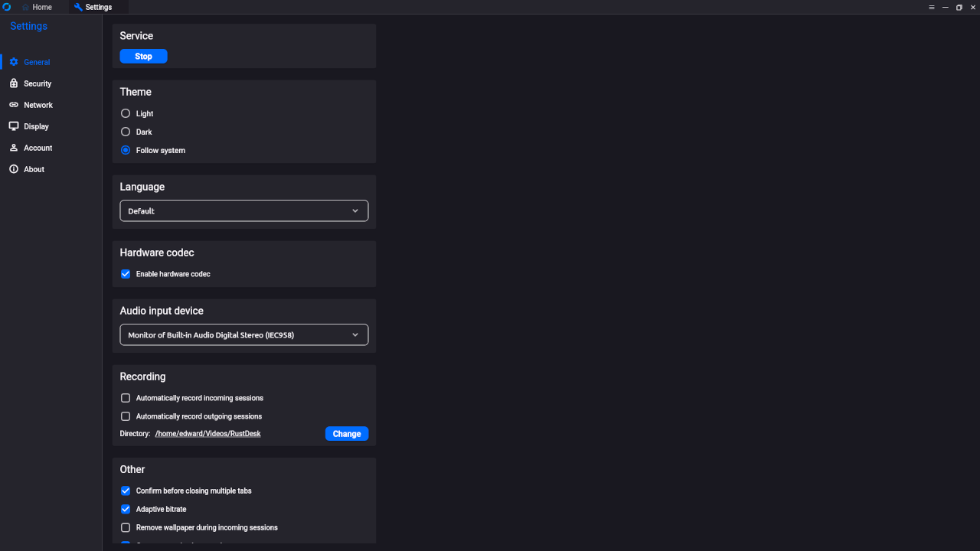Open the Audio input device dropdown
This screenshot has width=980, height=551.
point(244,334)
